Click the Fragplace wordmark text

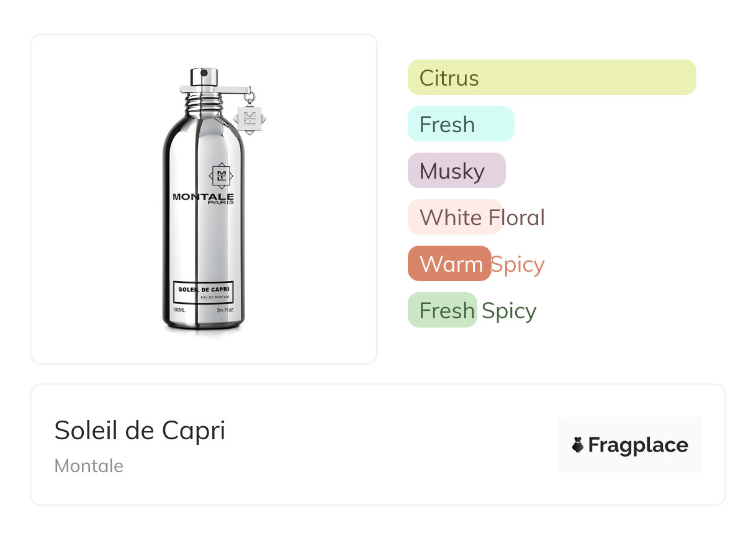point(638,445)
